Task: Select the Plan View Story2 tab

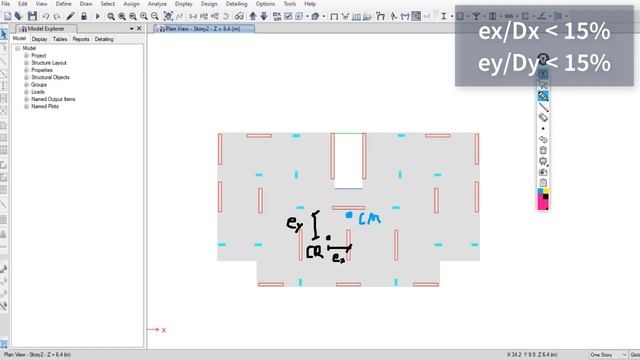Action: (x=204, y=29)
